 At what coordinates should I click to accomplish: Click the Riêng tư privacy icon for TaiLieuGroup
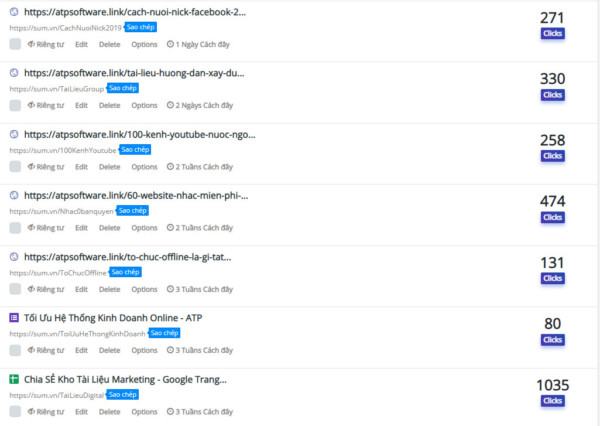pos(31,105)
